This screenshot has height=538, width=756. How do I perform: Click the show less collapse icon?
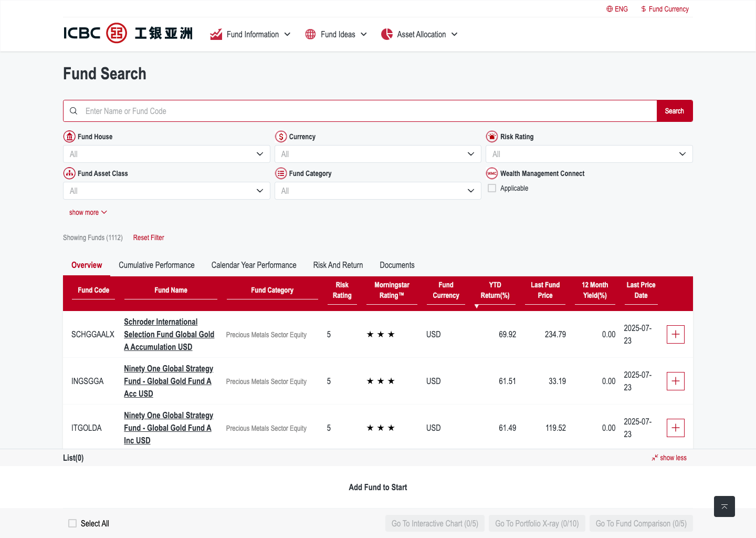coord(655,458)
